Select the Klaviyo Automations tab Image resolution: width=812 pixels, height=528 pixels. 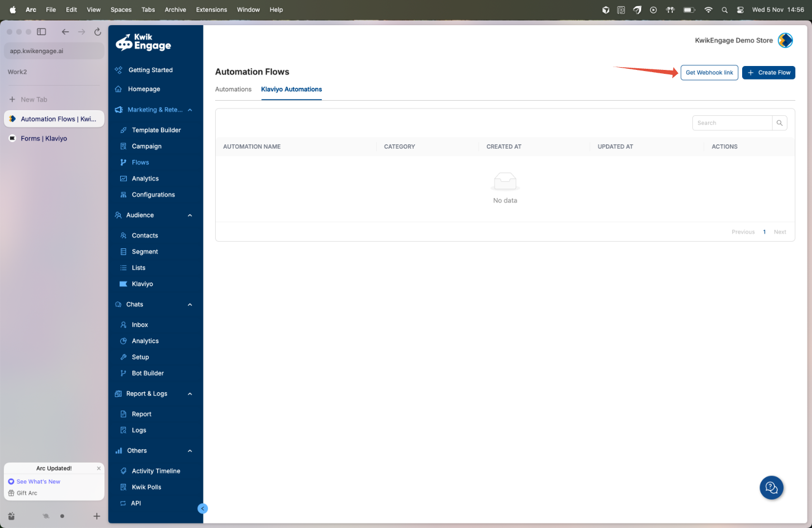tap(291, 89)
